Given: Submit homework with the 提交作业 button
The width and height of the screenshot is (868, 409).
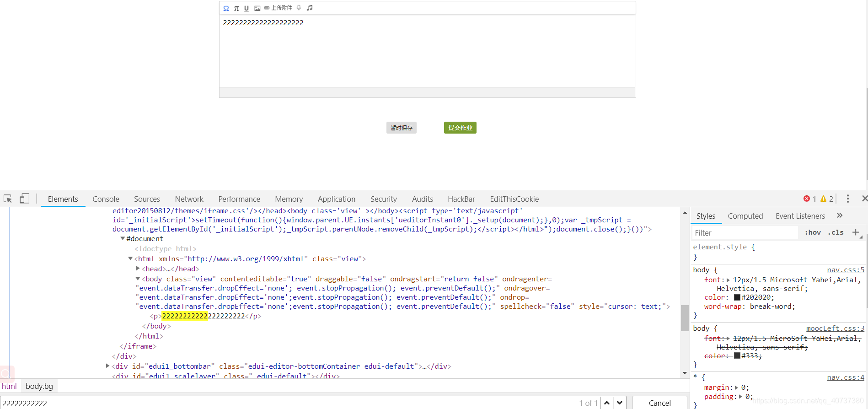Looking at the screenshot, I should [460, 128].
